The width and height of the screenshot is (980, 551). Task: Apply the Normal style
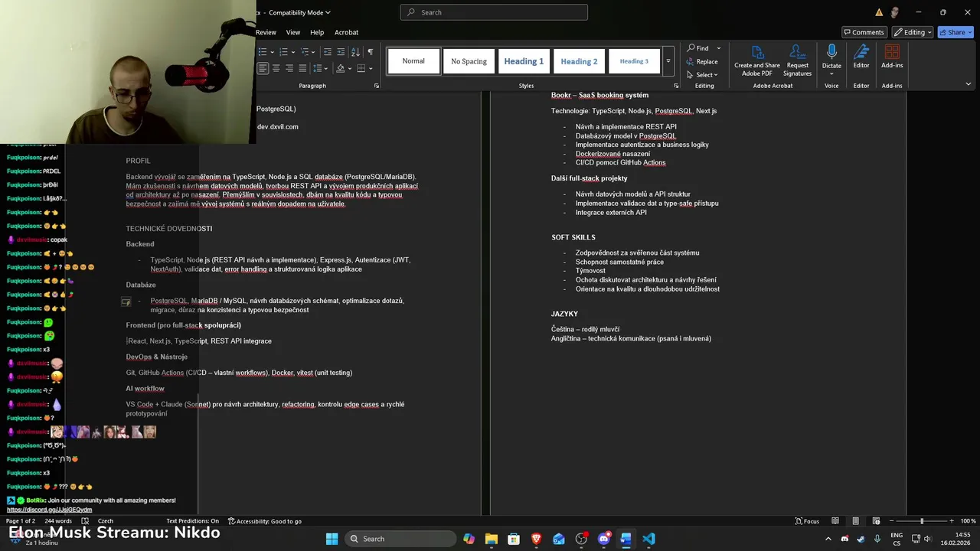413,61
